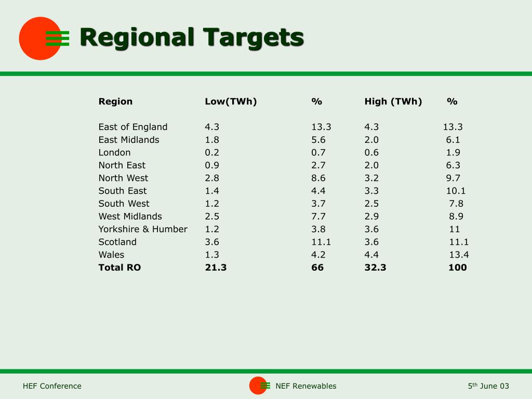Click South West high percentage '7.8'
Image resolution: width=532 pixels, height=399 pixels.
point(456,204)
